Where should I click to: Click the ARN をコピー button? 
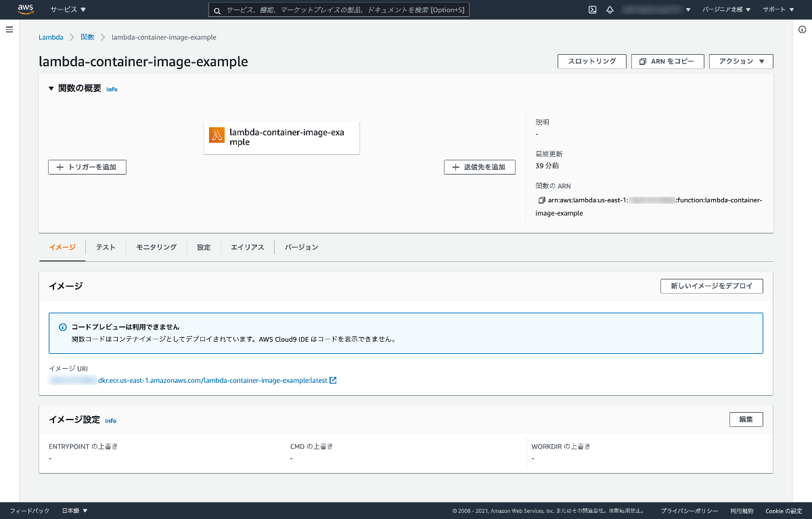(x=668, y=61)
